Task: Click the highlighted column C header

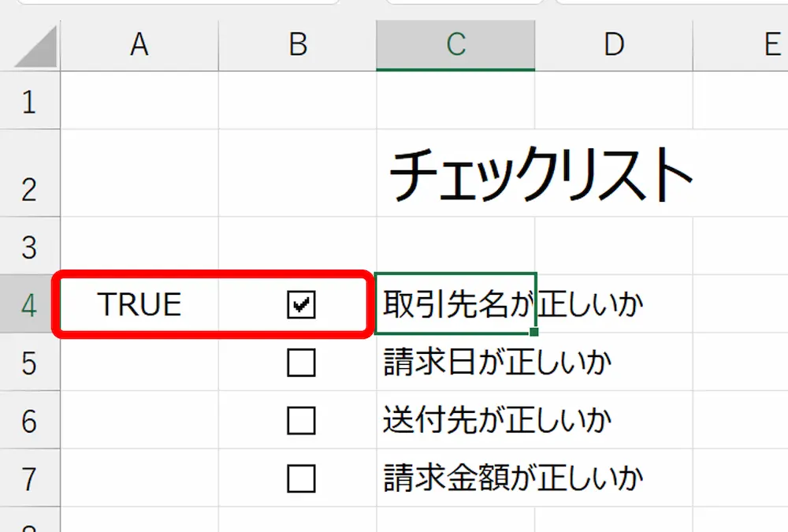Action: [455, 45]
